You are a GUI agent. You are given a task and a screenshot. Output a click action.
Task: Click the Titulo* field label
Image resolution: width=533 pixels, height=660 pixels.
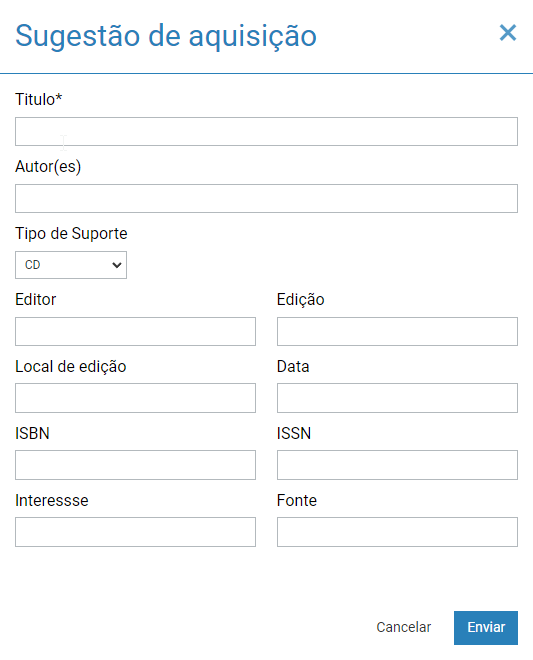click(x=39, y=99)
